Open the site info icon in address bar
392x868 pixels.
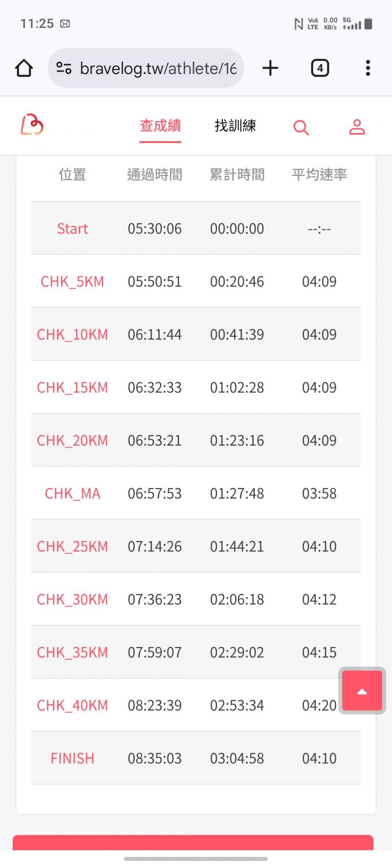click(64, 68)
